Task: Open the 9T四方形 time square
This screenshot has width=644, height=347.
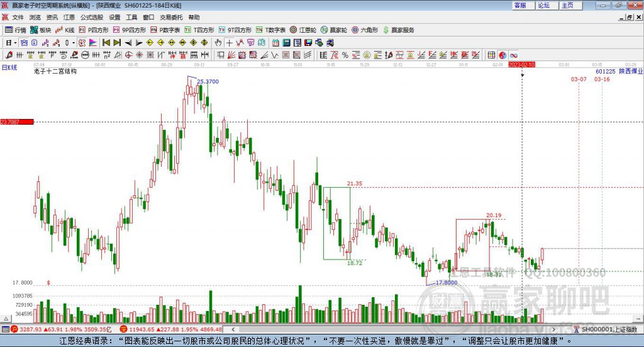Action: click(x=235, y=30)
